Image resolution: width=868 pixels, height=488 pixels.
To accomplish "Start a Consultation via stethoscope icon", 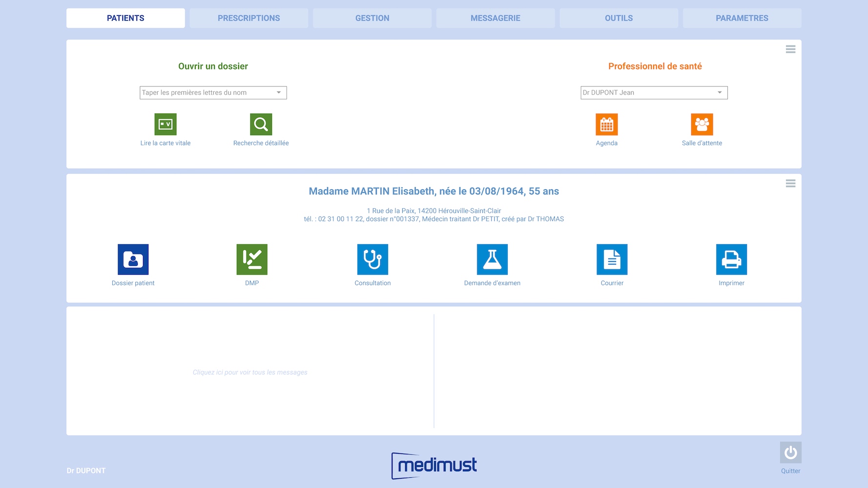I will pyautogui.click(x=372, y=260).
